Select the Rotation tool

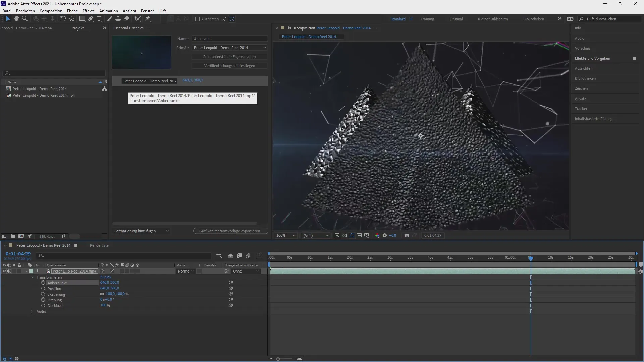tap(63, 19)
